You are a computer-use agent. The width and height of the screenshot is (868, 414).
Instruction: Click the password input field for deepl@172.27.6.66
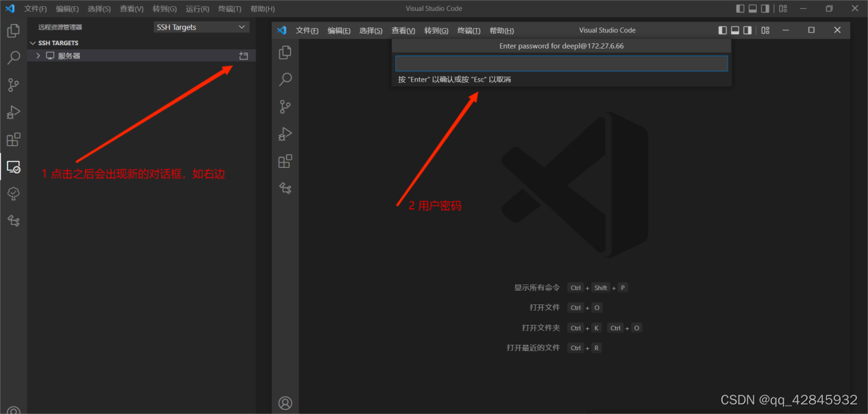point(561,63)
